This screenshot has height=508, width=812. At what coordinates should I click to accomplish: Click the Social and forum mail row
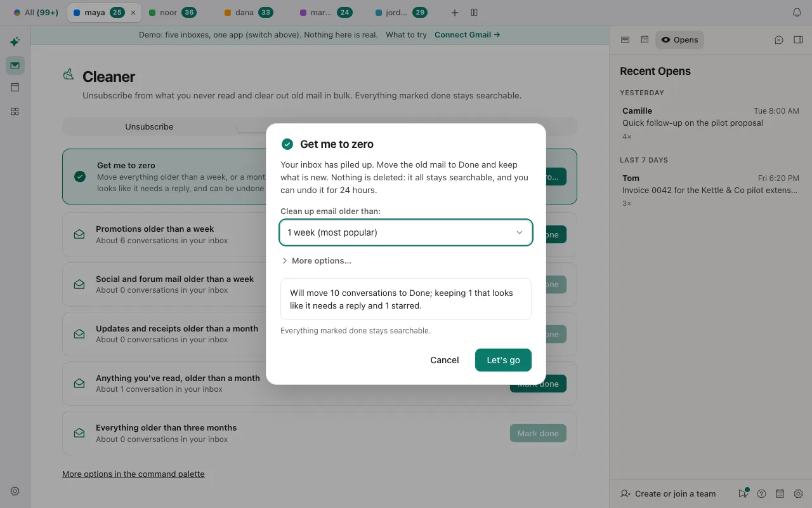(320, 284)
